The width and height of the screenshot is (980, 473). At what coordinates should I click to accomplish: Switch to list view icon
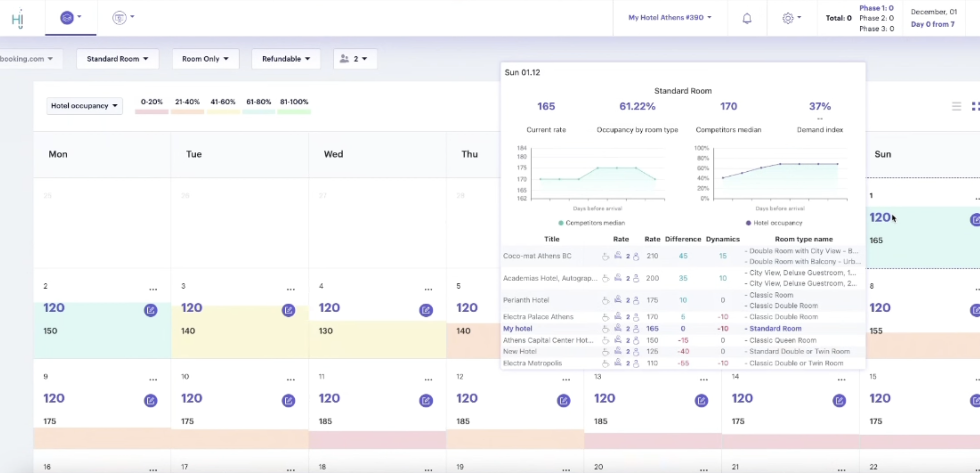[956, 106]
